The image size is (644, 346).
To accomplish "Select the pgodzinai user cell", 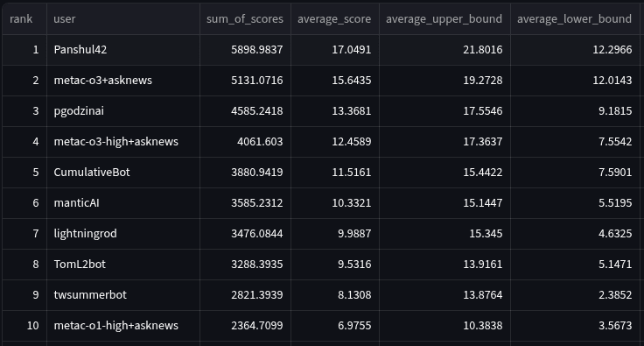I will tap(123, 111).
